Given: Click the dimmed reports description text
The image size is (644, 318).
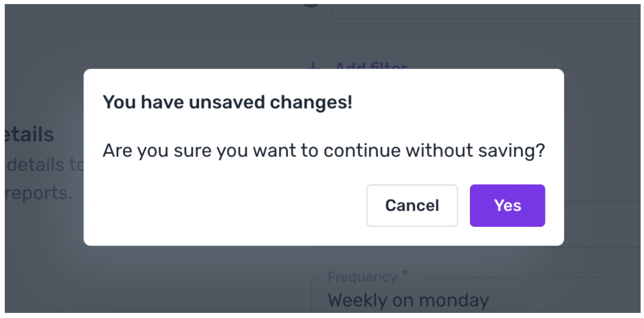Looking at the screenshot, I should tap(38, 193).
